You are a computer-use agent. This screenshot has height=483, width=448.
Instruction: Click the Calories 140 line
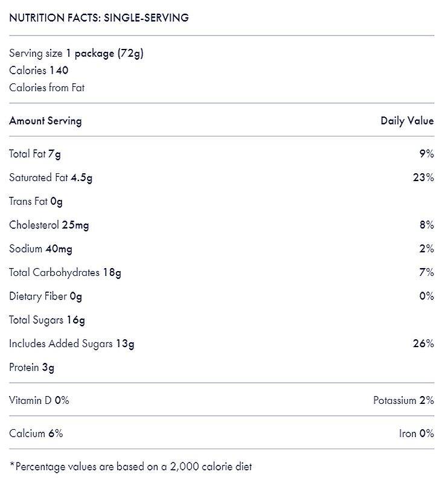[x=39, y=70]
